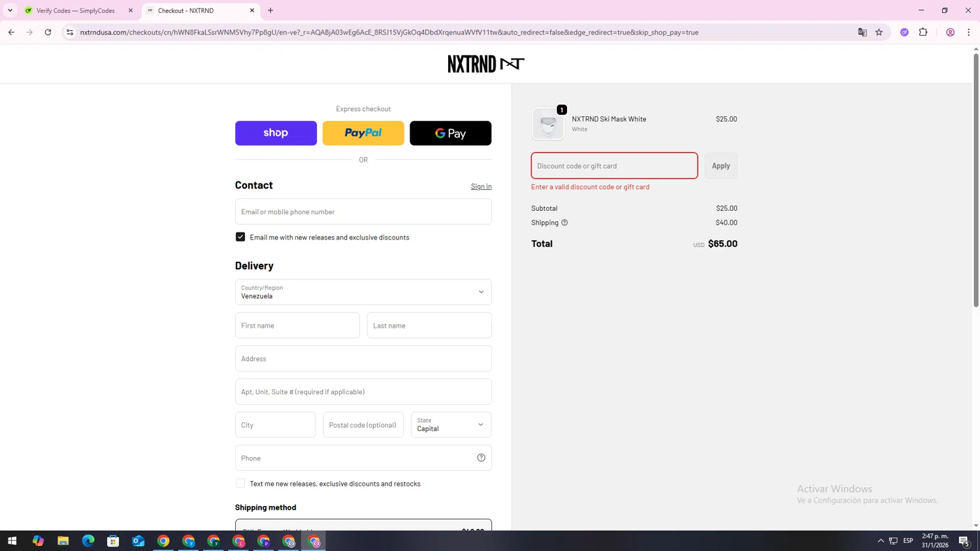The width and height of the screenshot is (980, 551).
Task: Click the City field
Action: (x=275, y=425)
